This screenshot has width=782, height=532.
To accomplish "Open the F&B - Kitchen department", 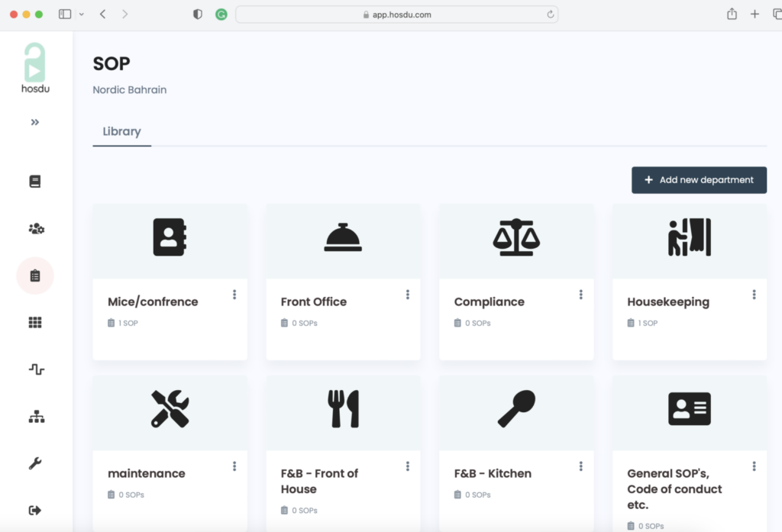I will (x=493, y=473).
